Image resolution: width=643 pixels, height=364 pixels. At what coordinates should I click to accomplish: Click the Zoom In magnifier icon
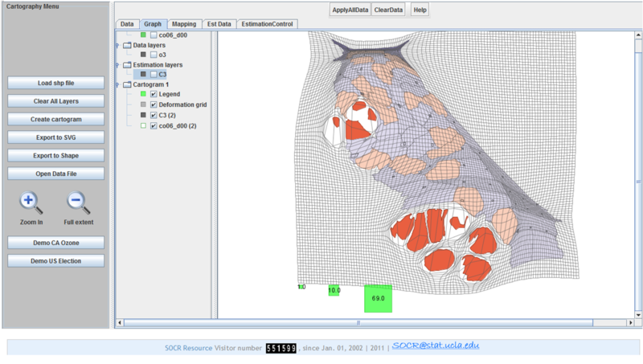tap(31, 202)
